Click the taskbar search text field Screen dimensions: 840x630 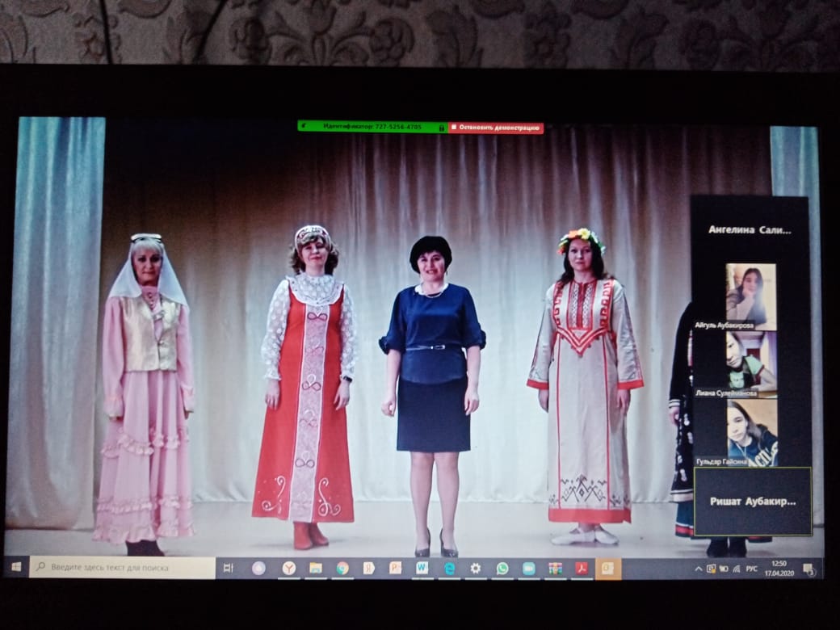coord(121,568)
